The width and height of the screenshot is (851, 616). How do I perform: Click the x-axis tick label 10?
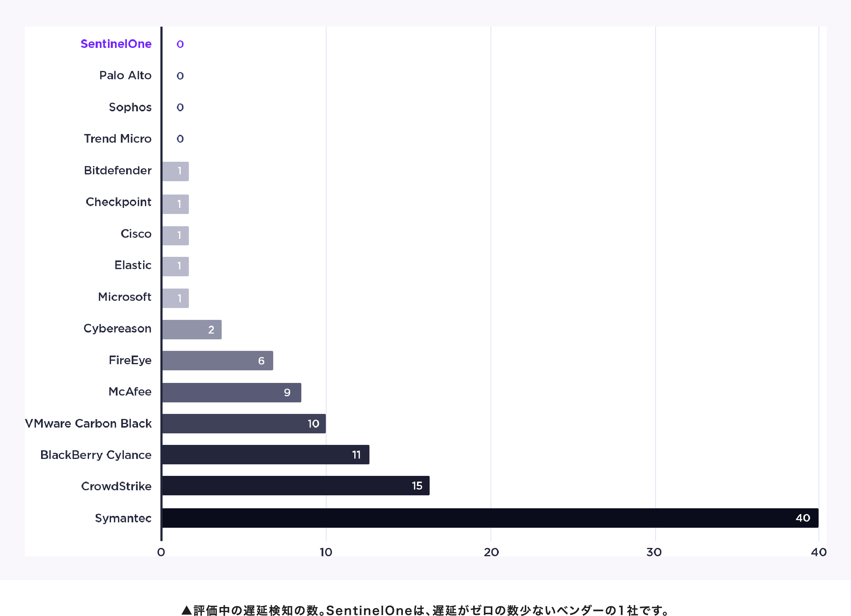point(326,552)
